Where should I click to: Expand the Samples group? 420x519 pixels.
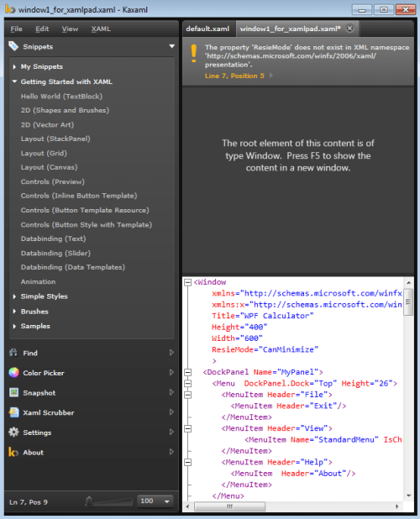[x=14, y=326]
